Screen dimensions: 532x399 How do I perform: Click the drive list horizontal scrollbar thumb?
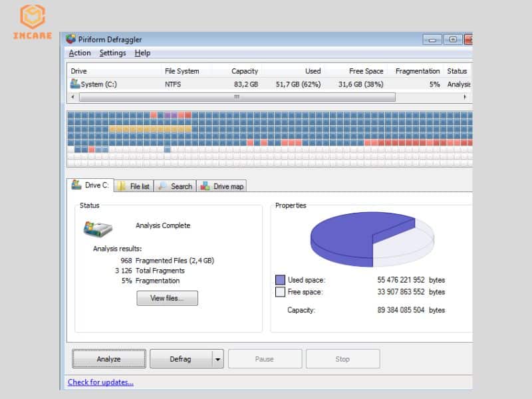(x=237, y=97)
